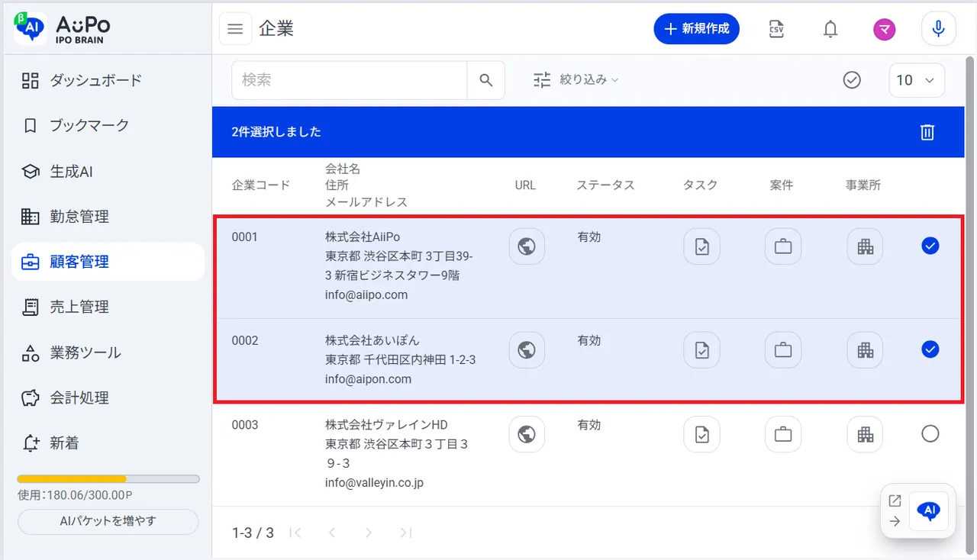Click the pop-out external window icon

click(895, 501)
